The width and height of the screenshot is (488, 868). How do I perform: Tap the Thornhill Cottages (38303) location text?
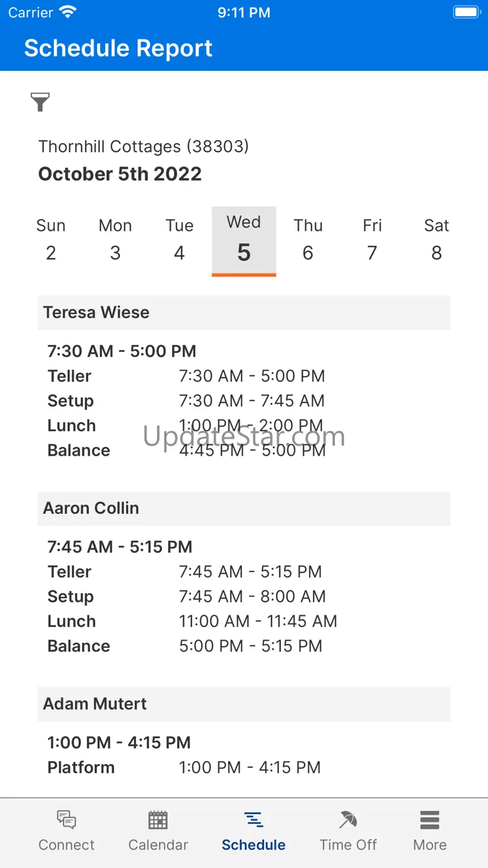pos(144,146)
